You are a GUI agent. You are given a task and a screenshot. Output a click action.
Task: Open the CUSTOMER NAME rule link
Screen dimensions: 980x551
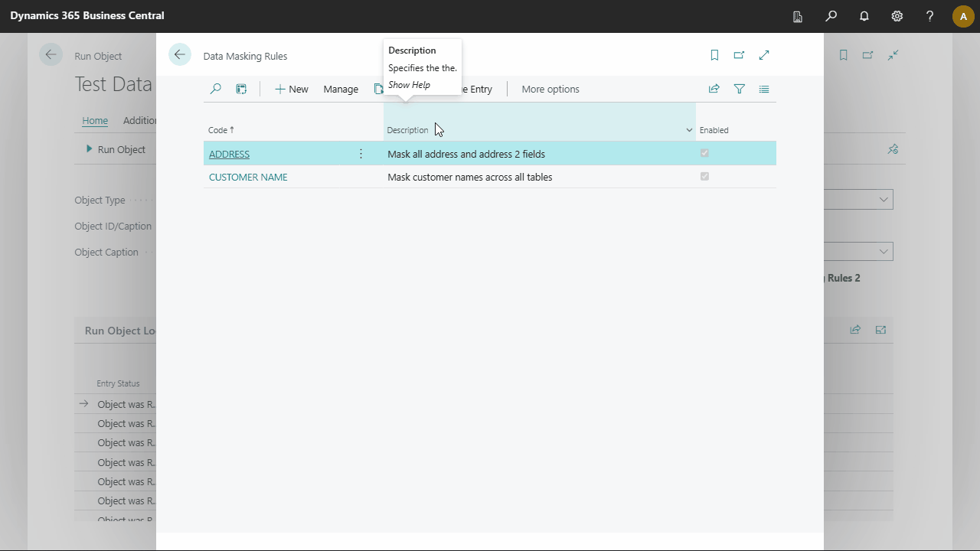tap(248, 177)
